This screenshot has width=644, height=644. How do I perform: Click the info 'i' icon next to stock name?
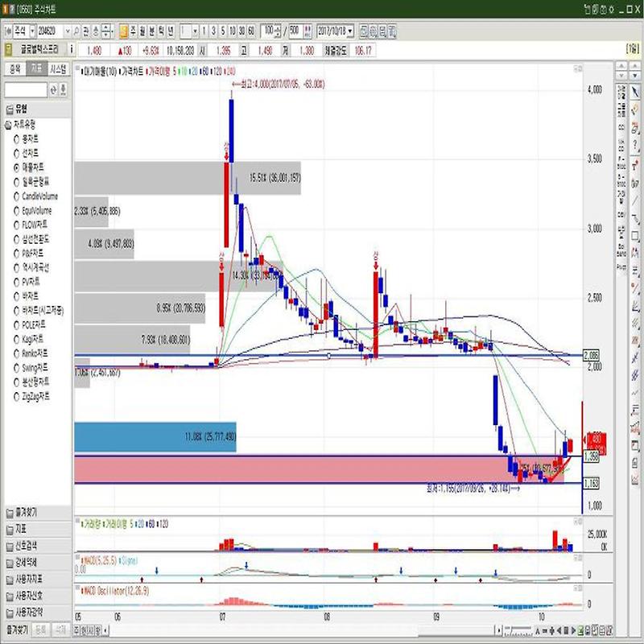click(72, 50)
